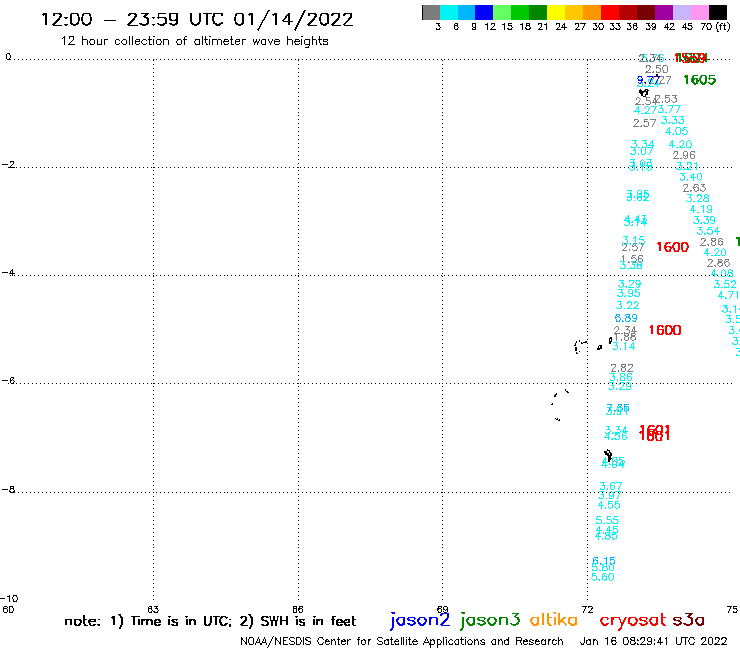Click the NOAA/NESDIS Center credit line

402,641
